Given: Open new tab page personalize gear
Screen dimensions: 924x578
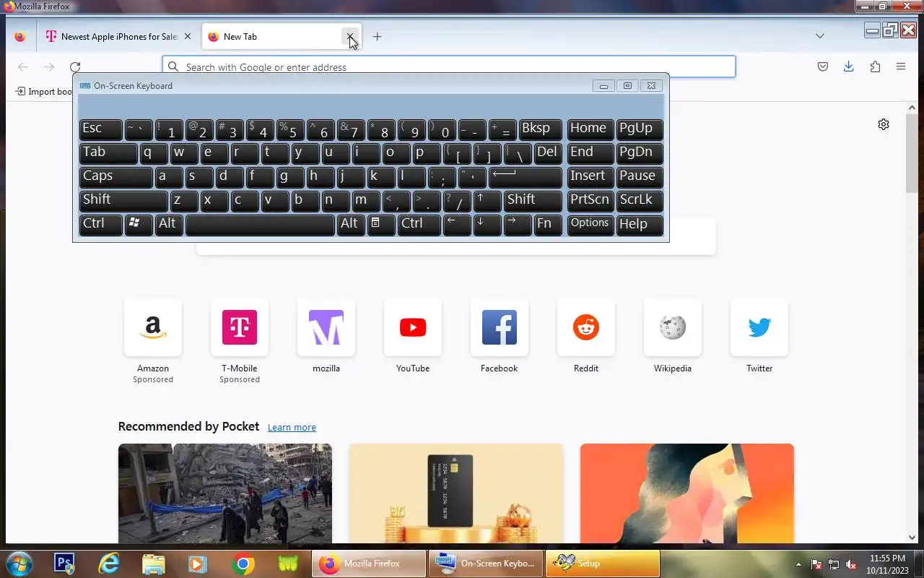Looking at the screenshot, I should 884,124.
